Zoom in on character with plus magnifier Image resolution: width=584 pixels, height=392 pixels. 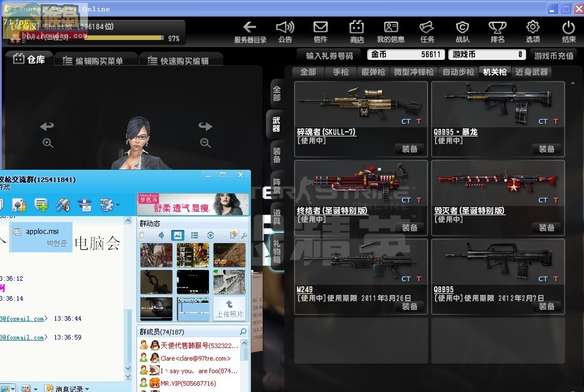point(48,143)
